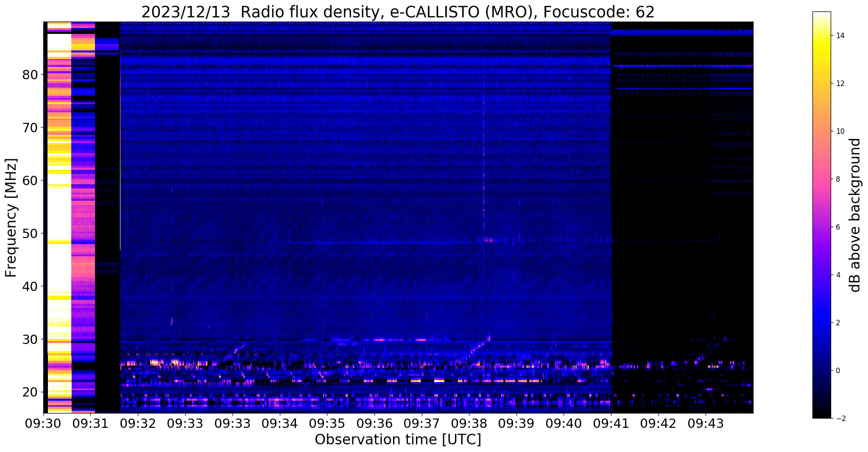The height and width of the screenshot is (452, 868).
Task: Click the 20 MHz frequency tick label
Action: coord(30,392)
